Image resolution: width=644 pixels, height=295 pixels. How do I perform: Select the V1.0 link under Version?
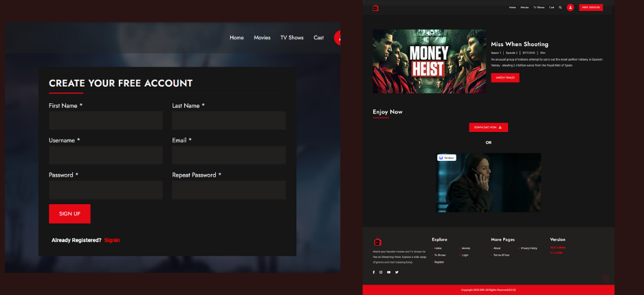pos(556,252)
